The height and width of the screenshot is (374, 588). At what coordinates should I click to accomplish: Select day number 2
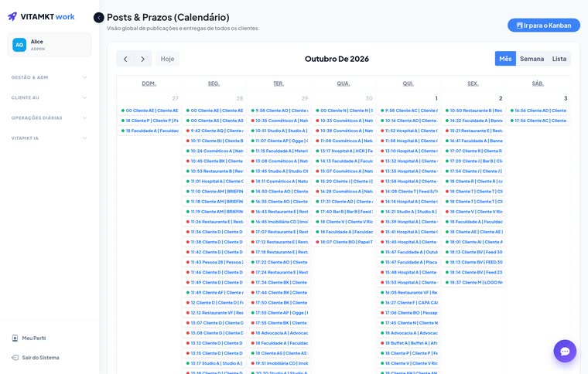(x=501, y=98)
